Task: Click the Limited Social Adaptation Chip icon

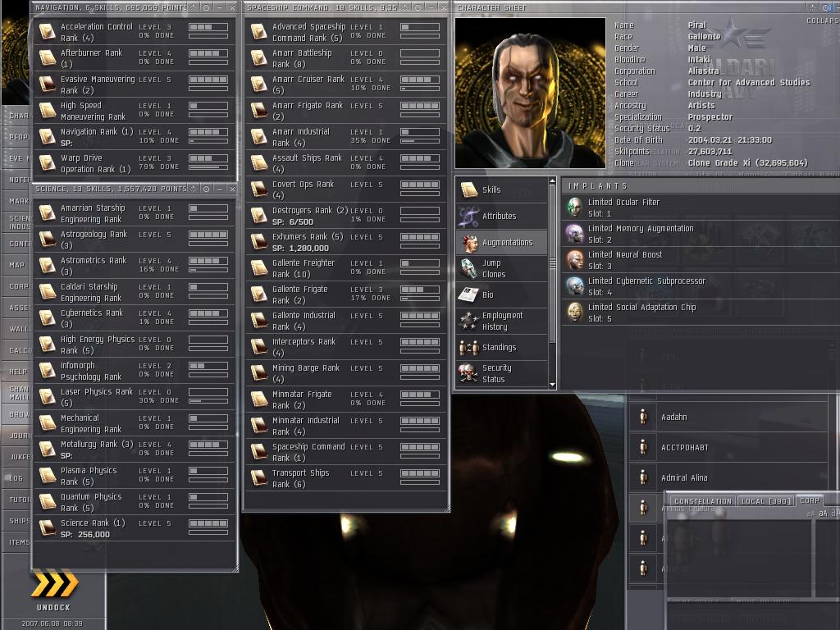Action: point(575,313)
